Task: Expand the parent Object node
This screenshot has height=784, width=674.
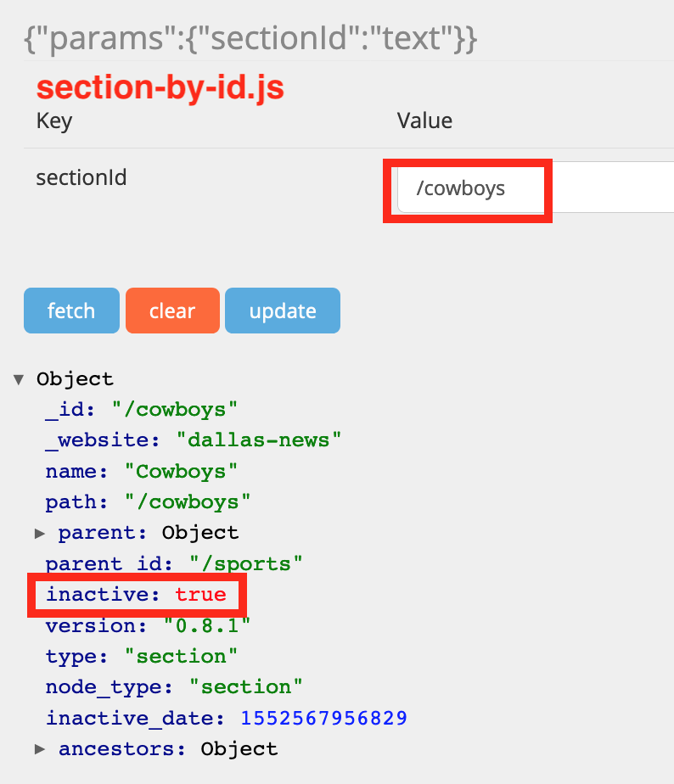Action: click(40, 534)
